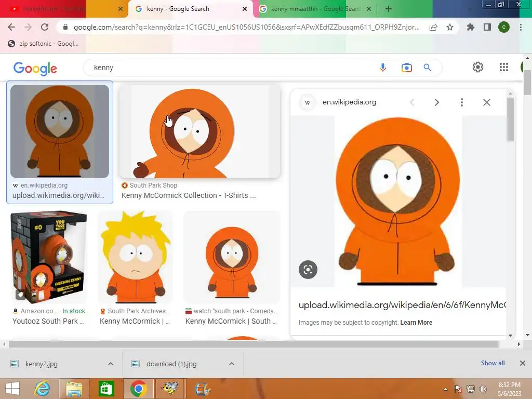The height and width of the screenshot is (399, 532).
Task: Show hidden system tray icons
Action: [x=445, y=389]
